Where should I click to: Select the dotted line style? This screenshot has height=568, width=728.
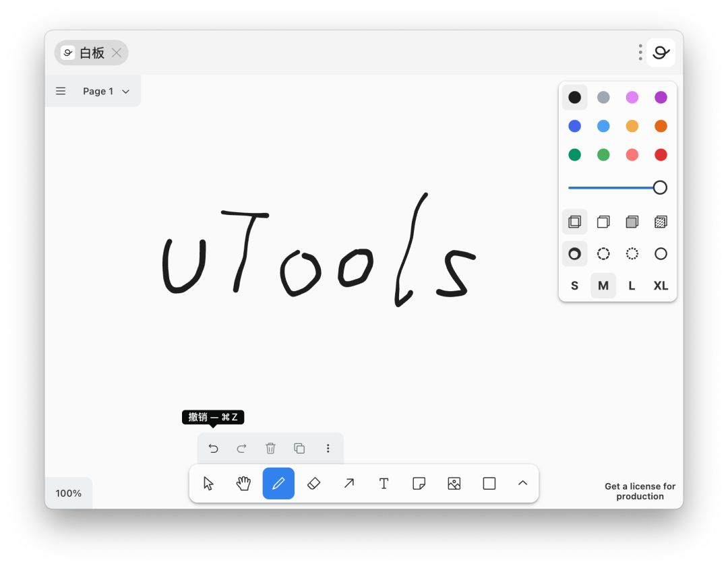632,254
